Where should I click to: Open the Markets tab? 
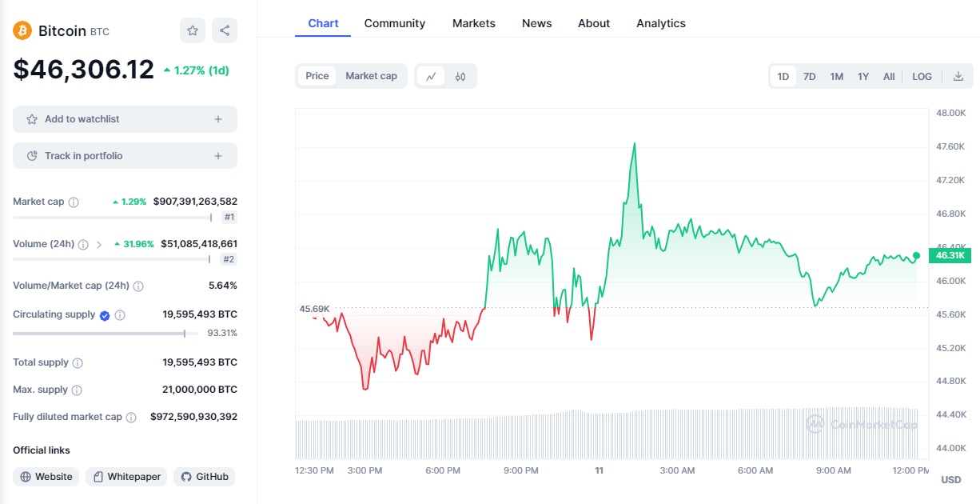[x=474, y=23]
